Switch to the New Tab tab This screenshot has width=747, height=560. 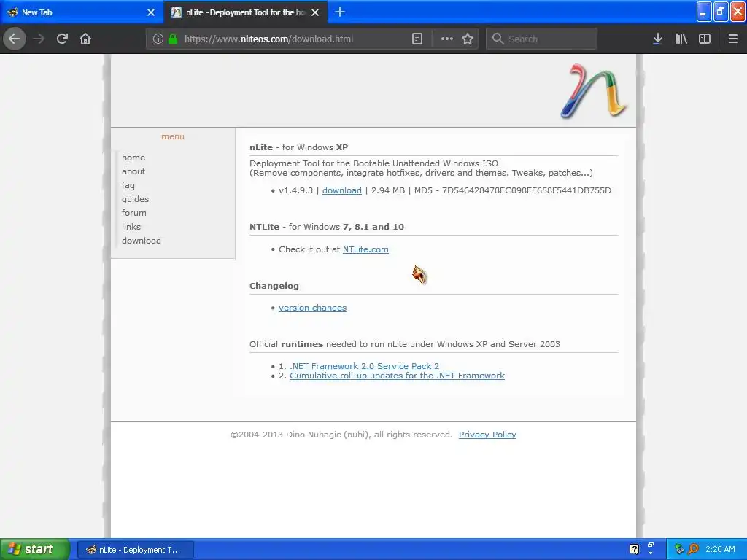click(82, 12)
